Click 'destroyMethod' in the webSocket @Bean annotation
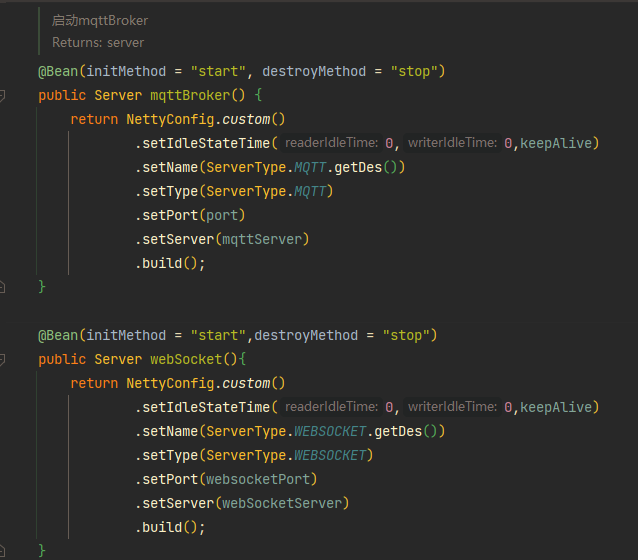 [x=306, y=335]
